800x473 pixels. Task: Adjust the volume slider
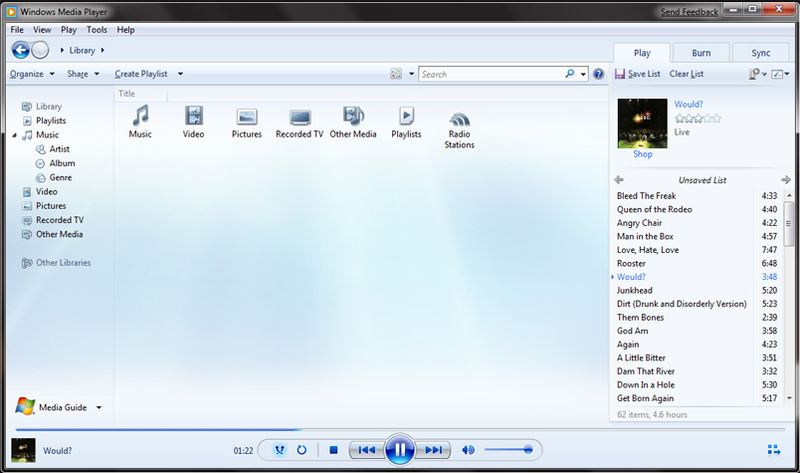pos(508,450)
